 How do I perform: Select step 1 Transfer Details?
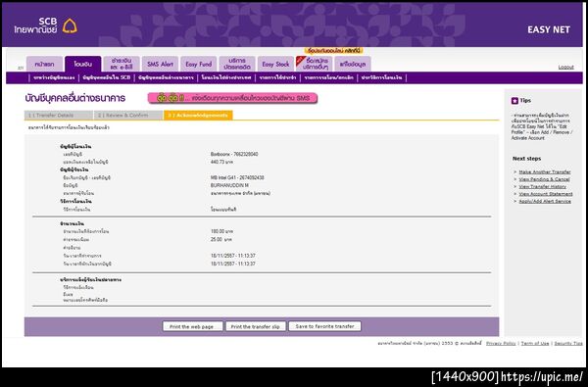click(x=59, y=116)
